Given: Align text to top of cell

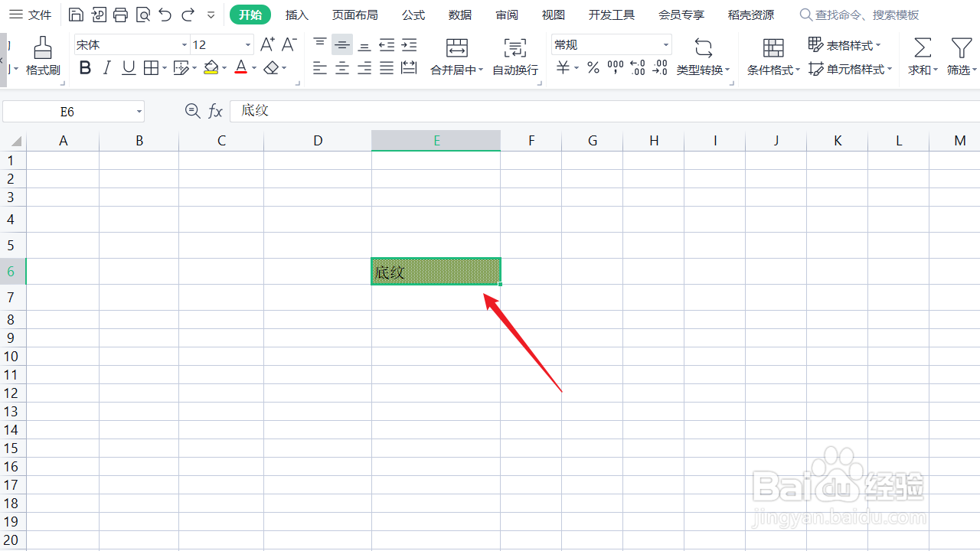Looking at the screenshot, I should pyautogui.click(x=320, y=44).
